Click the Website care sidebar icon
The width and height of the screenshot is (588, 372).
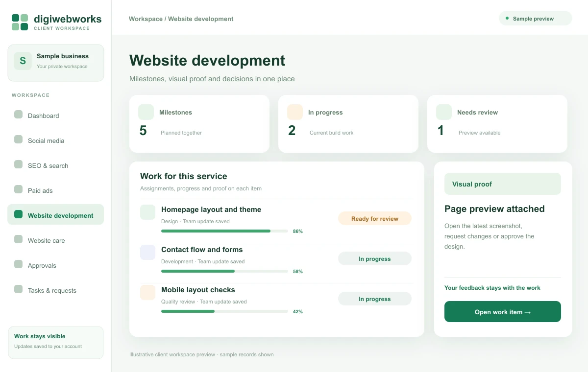coord(18,239)
